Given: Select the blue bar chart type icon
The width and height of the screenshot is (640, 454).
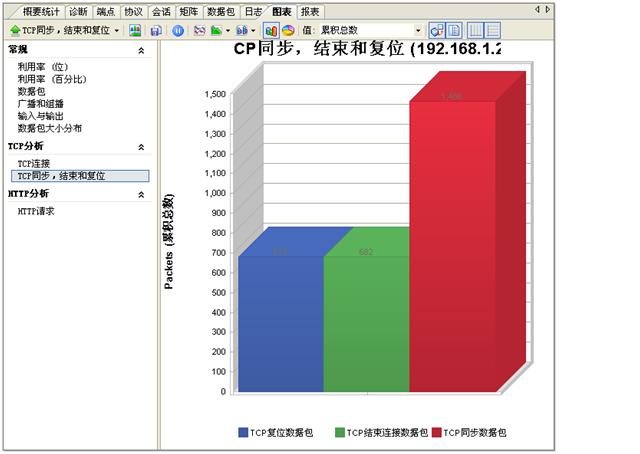Looking at the screenshot, I should (x=242, y=31).
